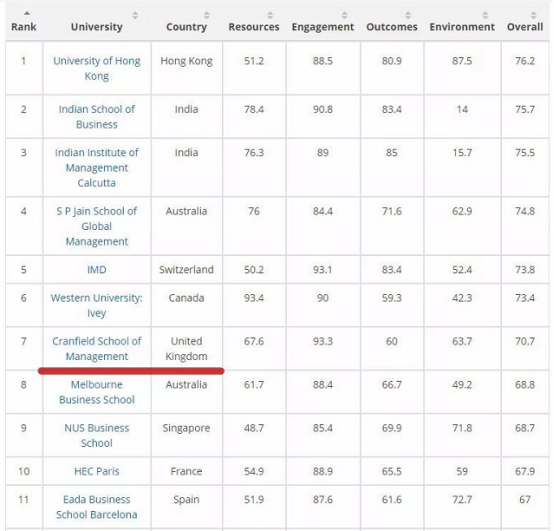Viewport: 554px width, 531px height.
Task: Open Cranfield School of Management link
Action: 97,349
